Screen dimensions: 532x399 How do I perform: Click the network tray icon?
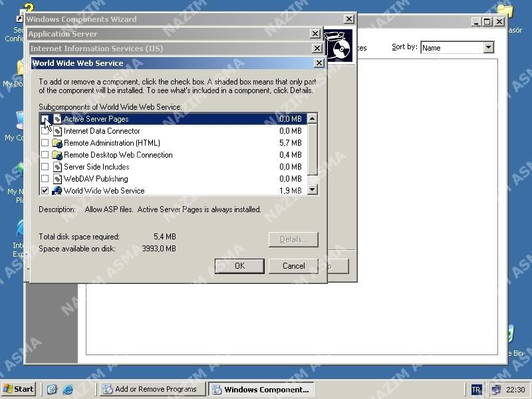click(x=495, y=390)
